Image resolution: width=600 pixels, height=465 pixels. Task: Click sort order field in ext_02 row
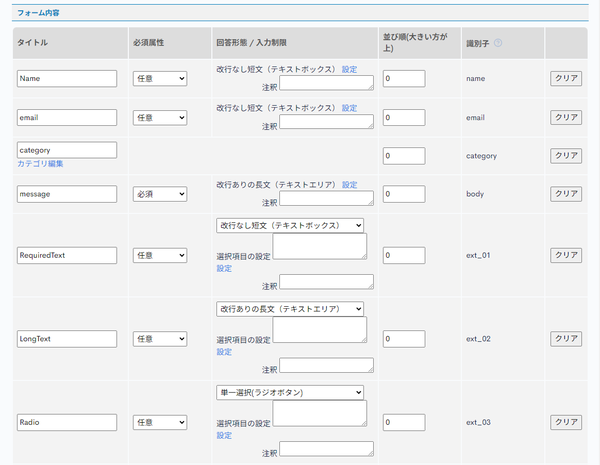click(x=404, y=339)
